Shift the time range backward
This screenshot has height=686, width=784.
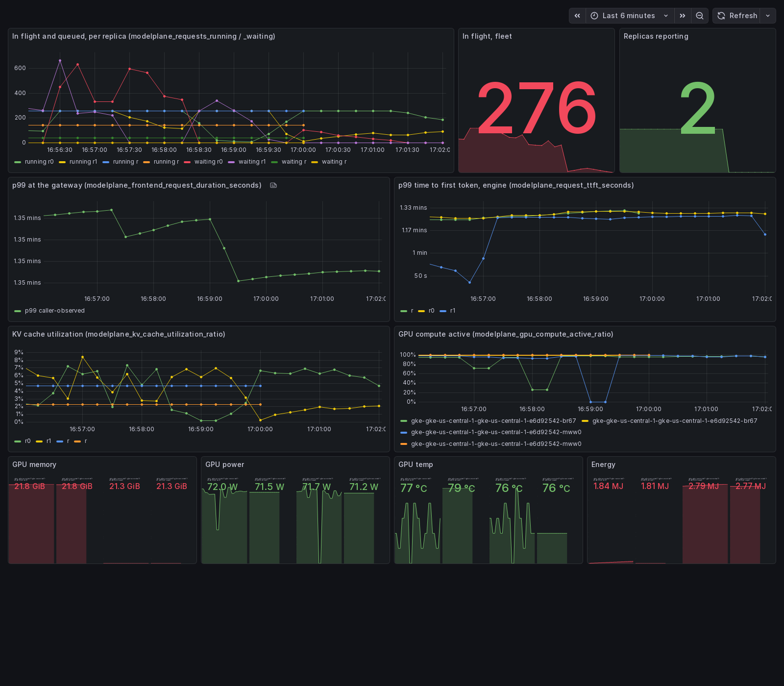[577, 16]
